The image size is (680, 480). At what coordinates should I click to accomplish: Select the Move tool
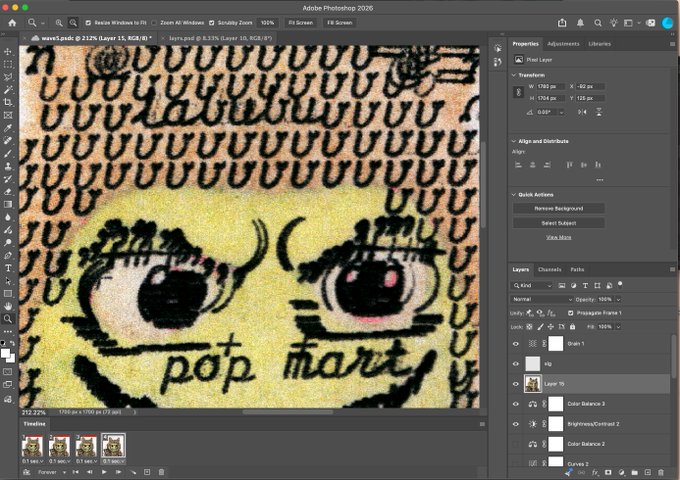tap(8, 52)
